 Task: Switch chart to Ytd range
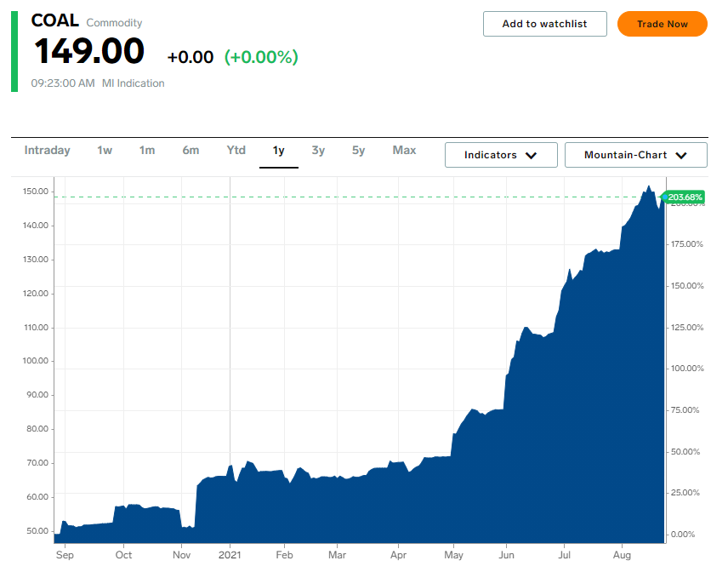coord(236,151)
